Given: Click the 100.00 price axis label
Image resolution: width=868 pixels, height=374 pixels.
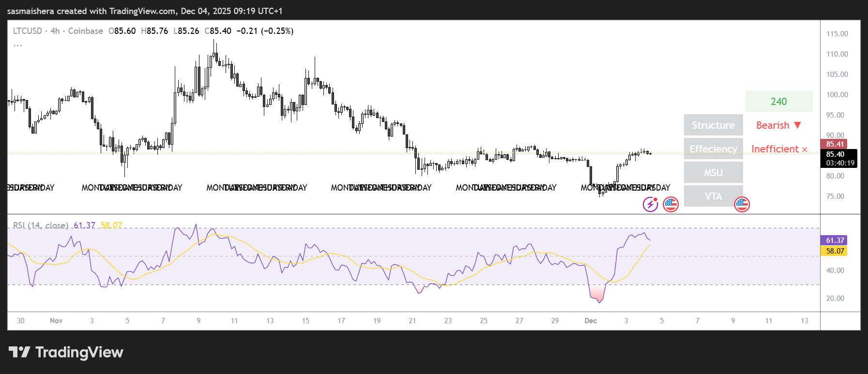Looking at the screenshot, I should click(x=837, y=95).
